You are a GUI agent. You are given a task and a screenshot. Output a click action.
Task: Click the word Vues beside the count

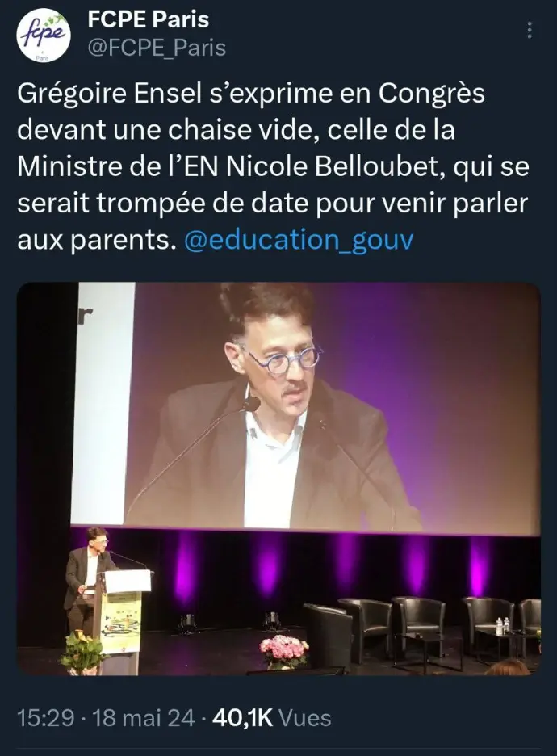305,718
